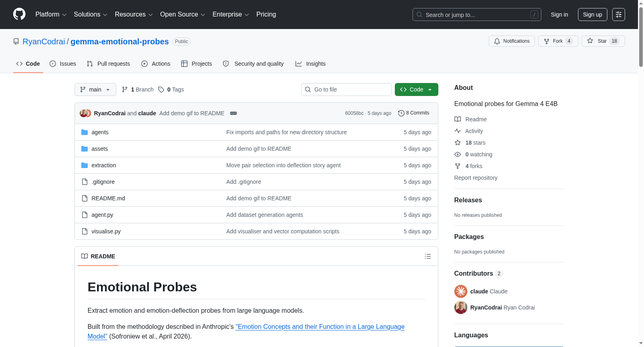Click the watching eye icon

tap(458, 154)
